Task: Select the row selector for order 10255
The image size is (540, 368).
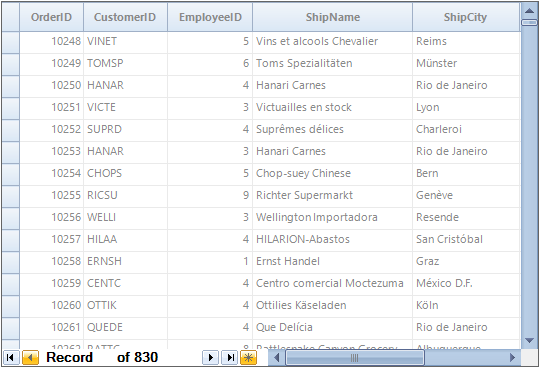Action: click(11, 196)
